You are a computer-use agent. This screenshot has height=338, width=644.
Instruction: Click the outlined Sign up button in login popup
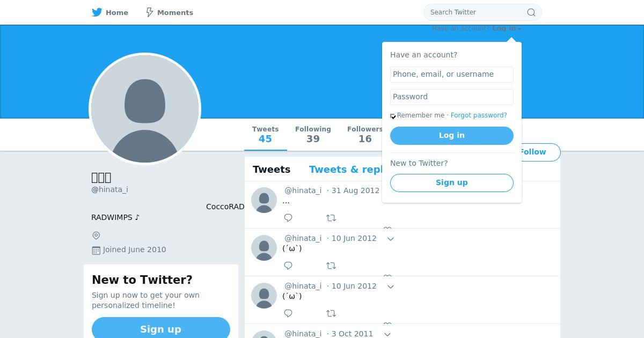[x=452, y=182]
